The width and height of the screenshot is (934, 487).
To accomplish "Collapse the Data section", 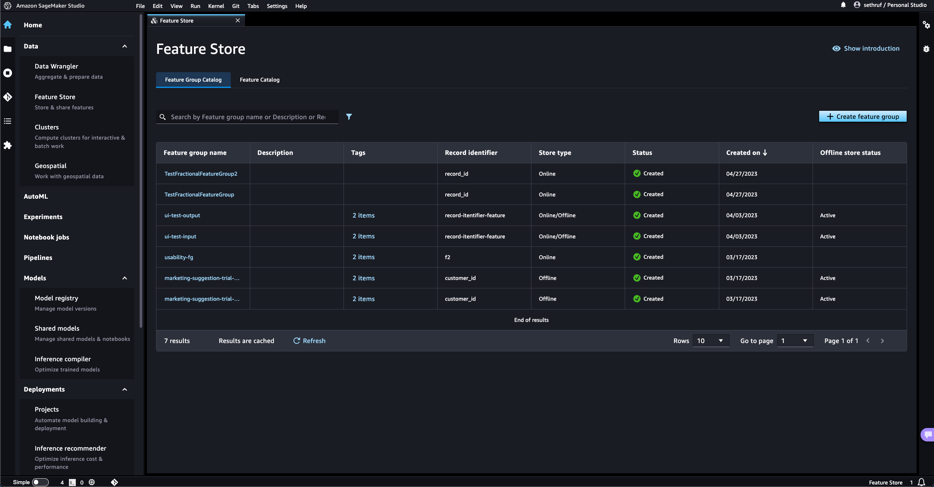I will [x=124, y=46].
